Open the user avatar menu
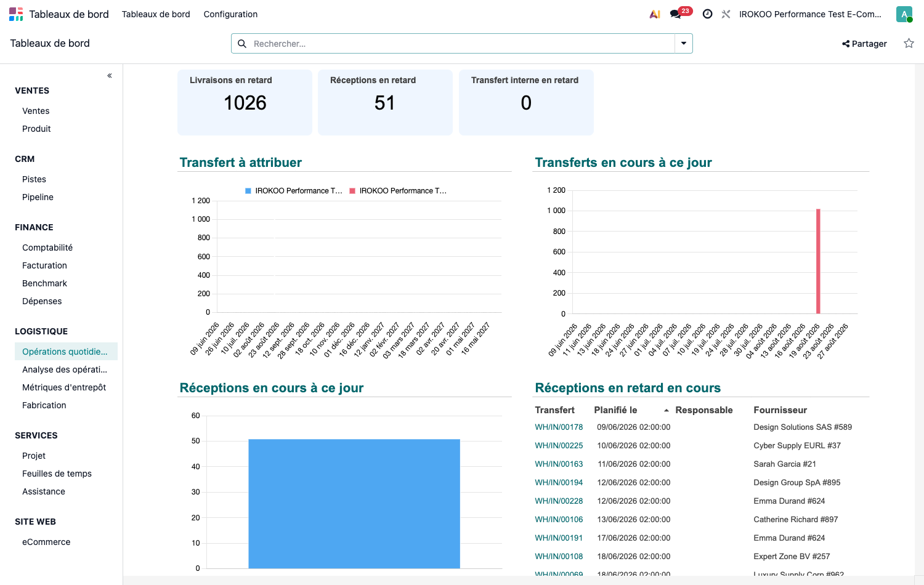 (904, 14)
